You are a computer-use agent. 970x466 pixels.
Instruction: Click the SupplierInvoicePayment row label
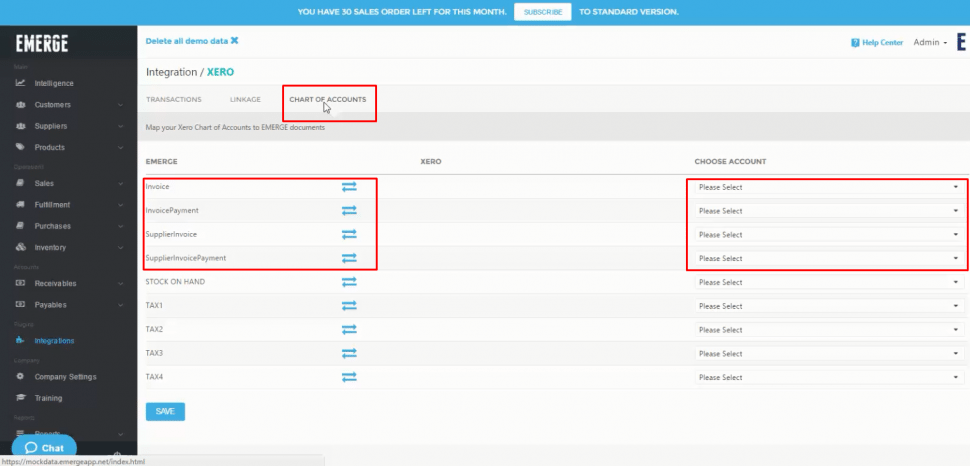click(186, 258)
